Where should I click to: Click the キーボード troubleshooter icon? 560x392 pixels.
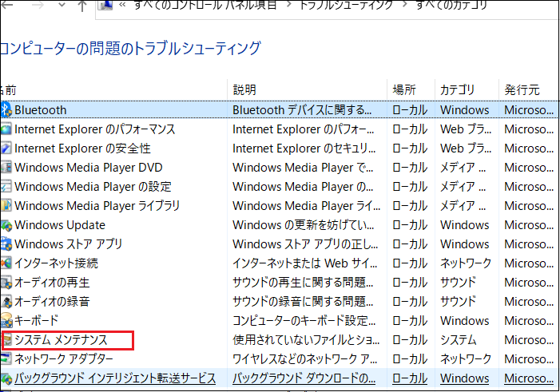(x=6, y=321)
